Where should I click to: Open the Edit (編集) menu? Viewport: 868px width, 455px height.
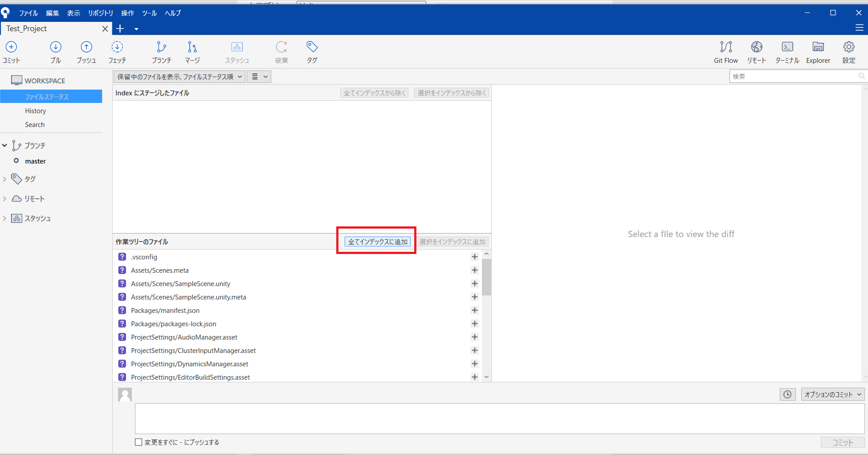53,13
